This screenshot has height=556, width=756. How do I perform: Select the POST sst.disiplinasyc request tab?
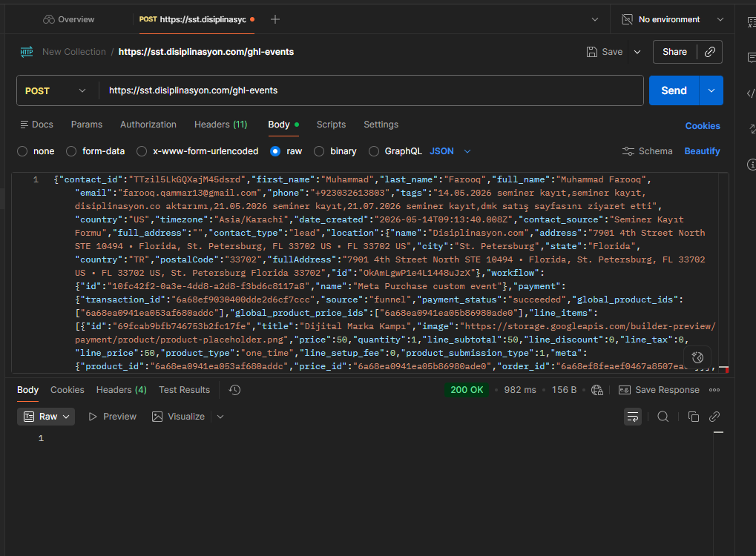(x=197, y=19)
